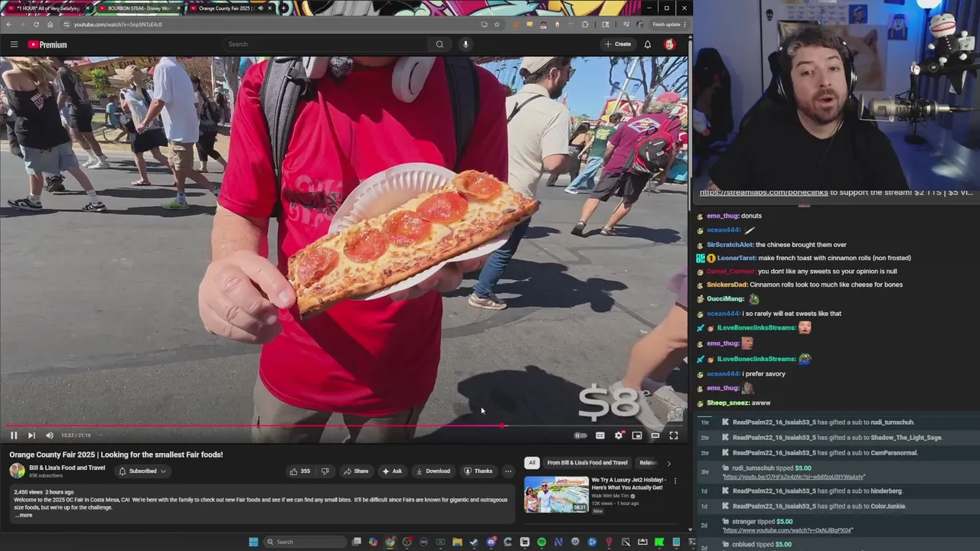
Task: Switch to theater mode
Action: [655, 435]
